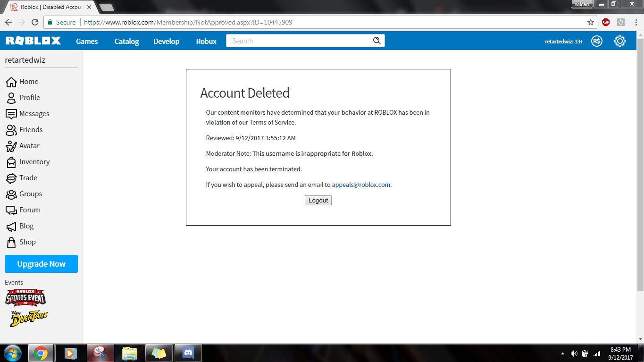Image resolution: width=644 pixels, height=362 pixels.
Task: Open the network signal tray icon
Action: [x=597, y=354]
